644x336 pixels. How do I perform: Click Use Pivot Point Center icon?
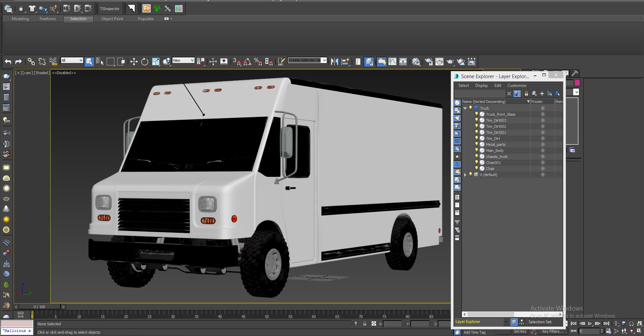point(201,61)
